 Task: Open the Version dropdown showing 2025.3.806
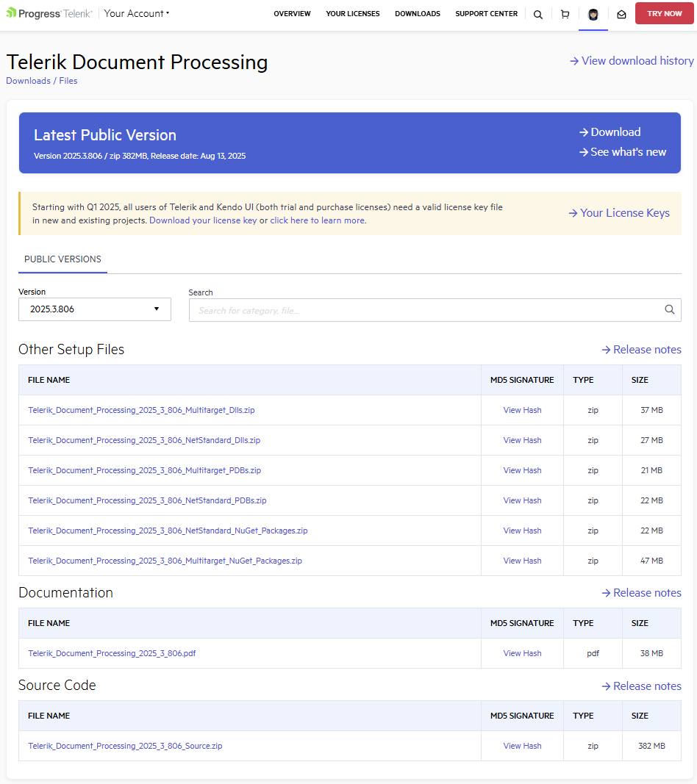94,309
